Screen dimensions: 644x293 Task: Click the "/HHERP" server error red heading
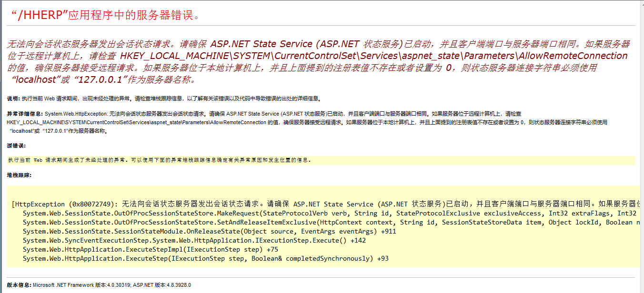pos(105,15)
